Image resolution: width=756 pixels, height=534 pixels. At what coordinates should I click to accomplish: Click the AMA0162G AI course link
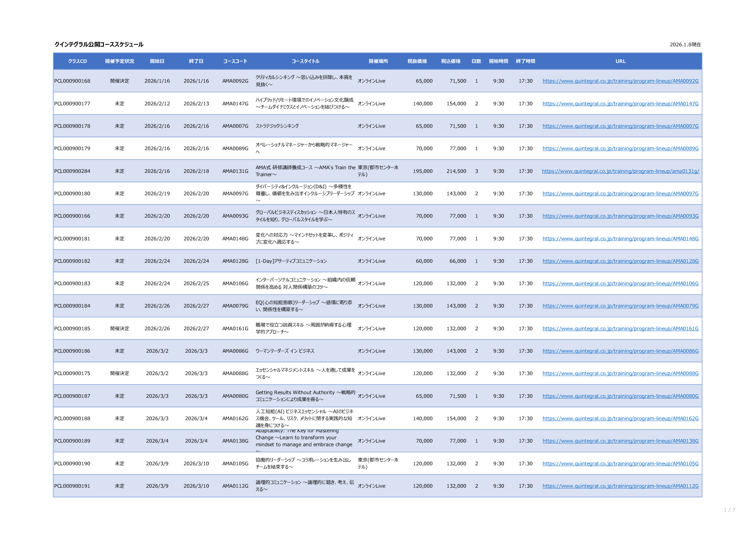620,419
